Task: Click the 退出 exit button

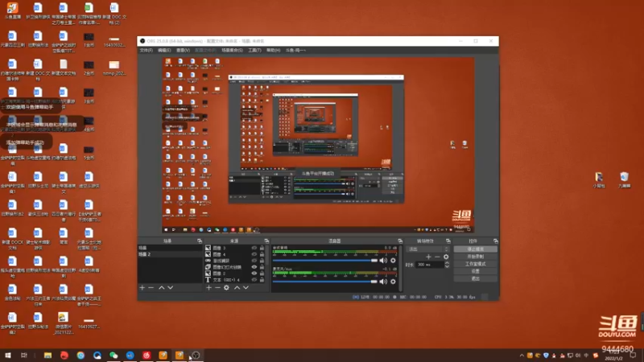Action: point(475,278)
